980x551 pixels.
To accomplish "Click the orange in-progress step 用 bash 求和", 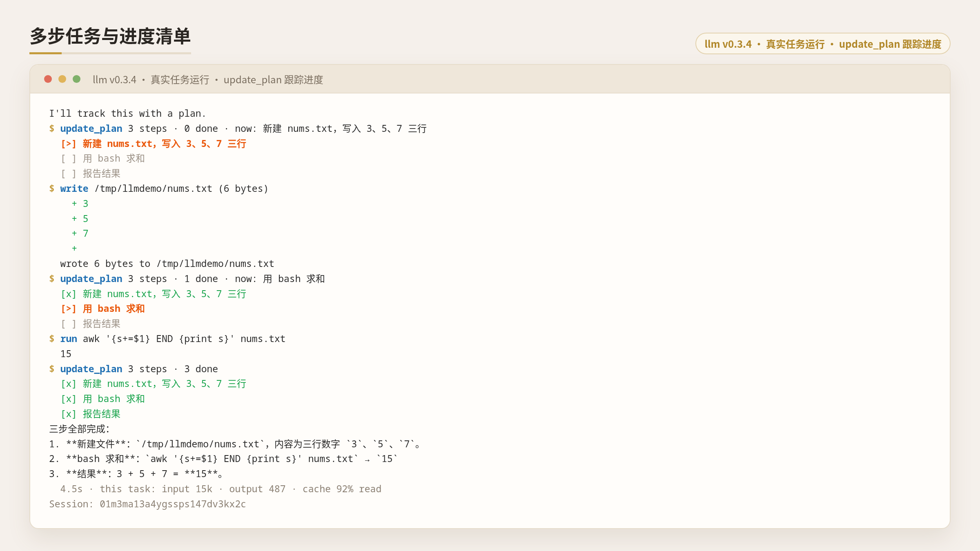I will click(x=103, y=309).
